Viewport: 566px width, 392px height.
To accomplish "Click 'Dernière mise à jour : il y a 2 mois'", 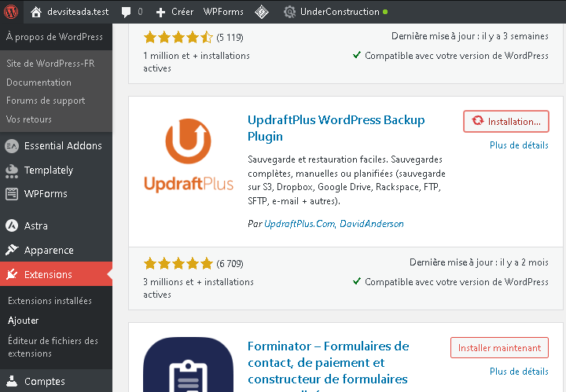I will click(x=479, y=262).
